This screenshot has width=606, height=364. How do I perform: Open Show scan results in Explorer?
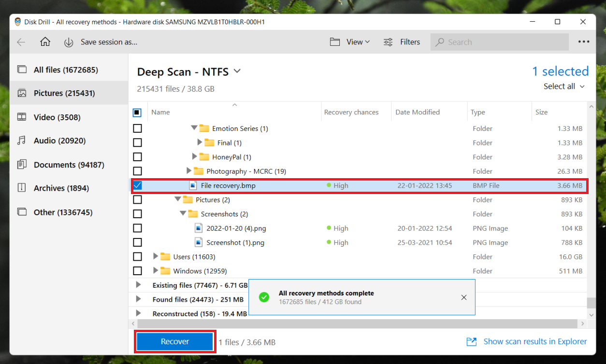(x=535, y=341)
